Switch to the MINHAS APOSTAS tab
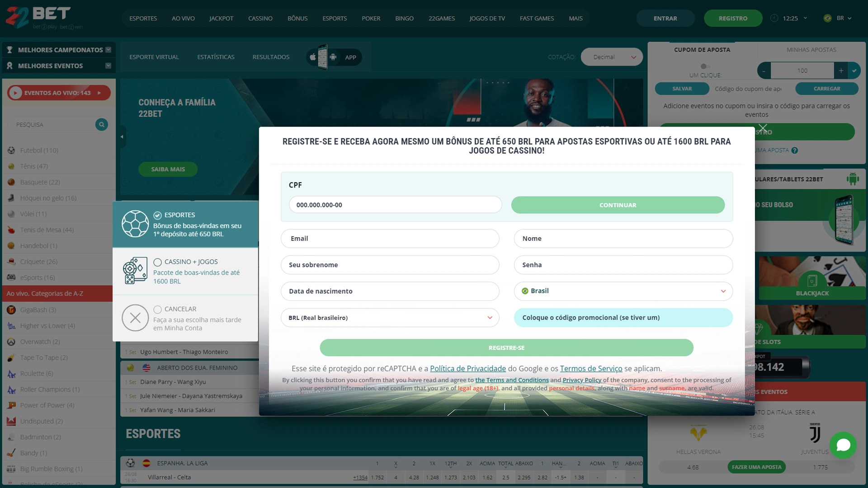The height and width of the screenshot is (488, 868). (811, 50)
